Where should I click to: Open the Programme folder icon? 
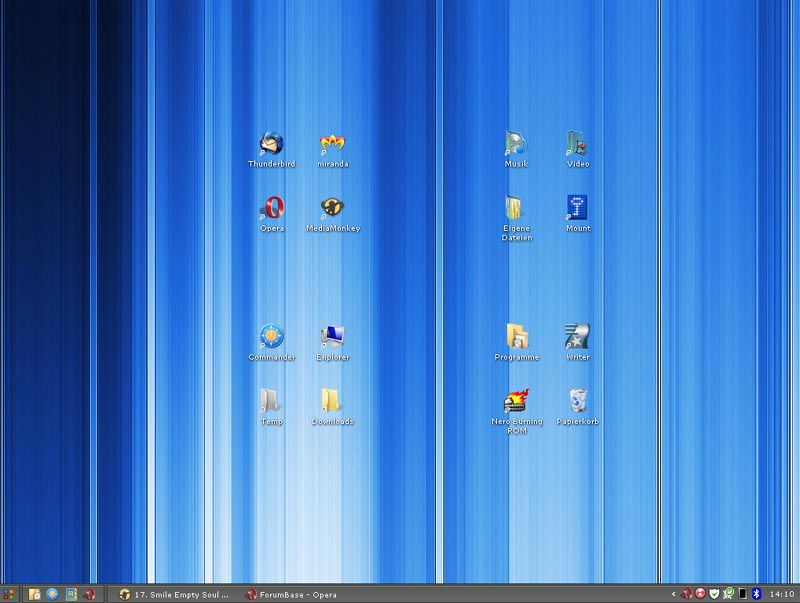point(516,342)
